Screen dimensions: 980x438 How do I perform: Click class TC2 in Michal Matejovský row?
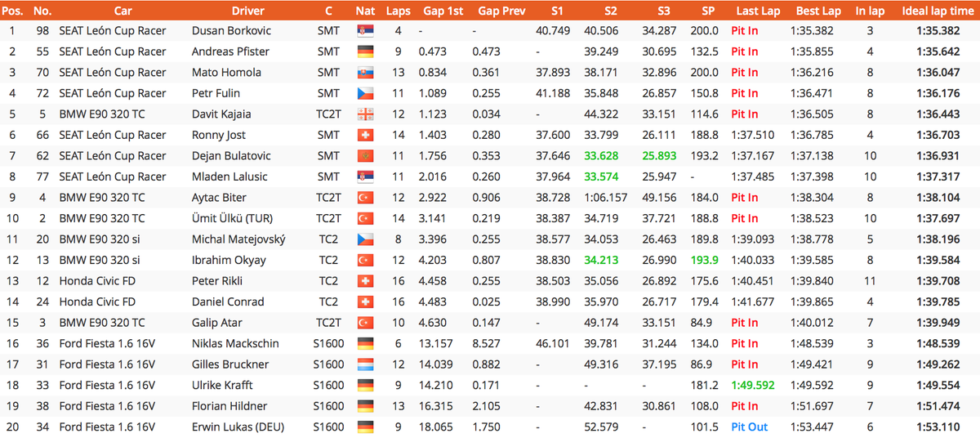(328, 239)
